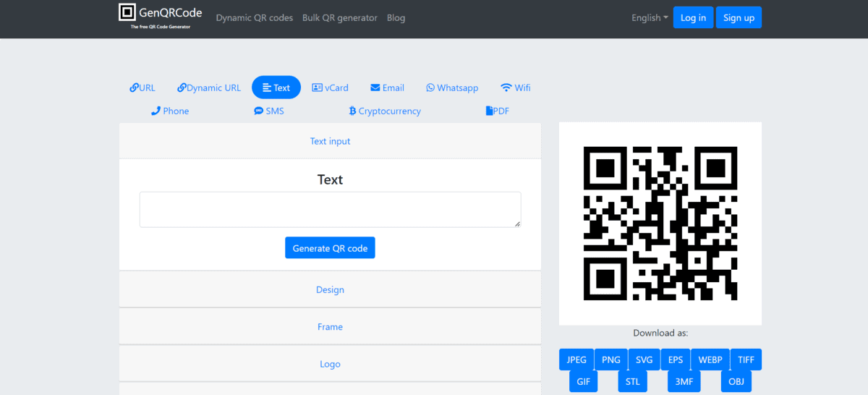Expand the Design section
This screenshot has width=868, height=395.
(330, 289)
